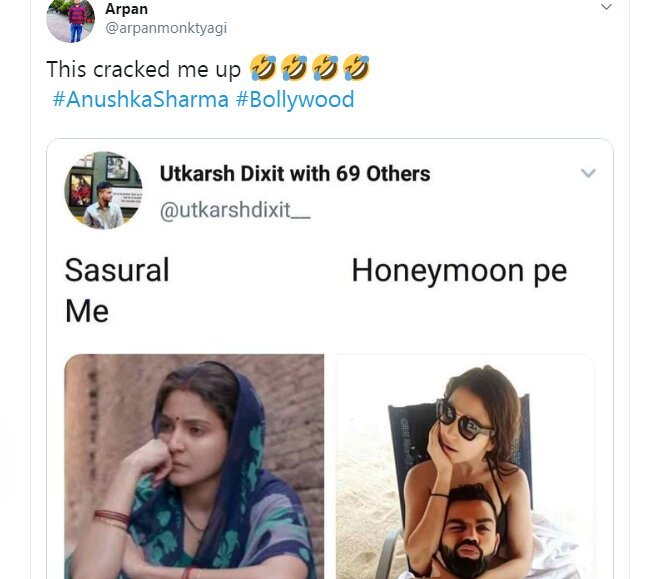This screenshot has height=579, width=649.
Task: Open the #Bollywood hashtag
Action: click(x=295, y=100)
